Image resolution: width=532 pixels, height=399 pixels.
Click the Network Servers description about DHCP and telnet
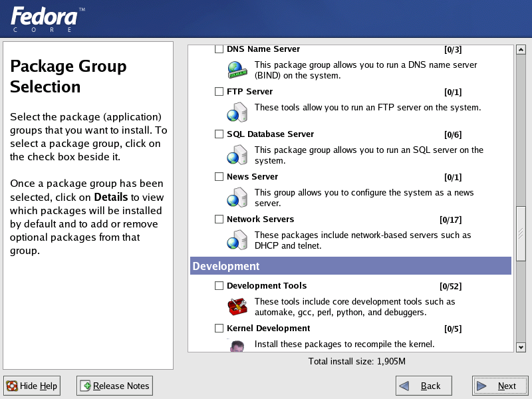362,240
